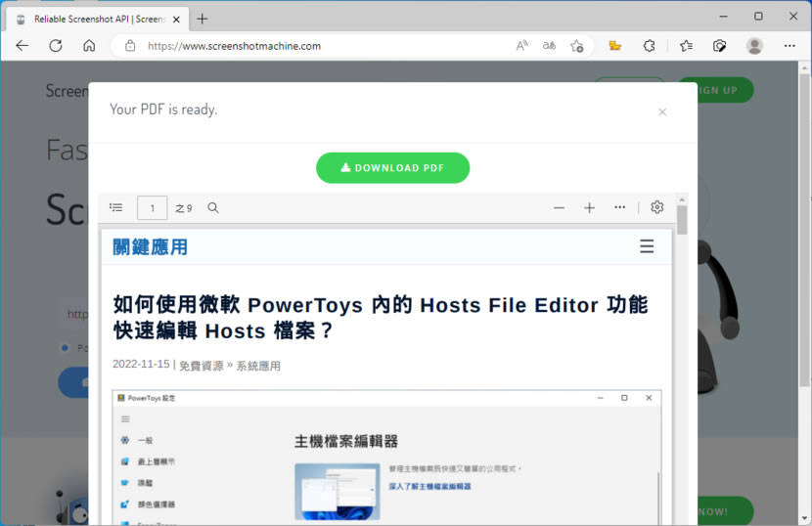Minimize the browser window
Screen dimensions: 812x526
click(x=723, y=17)
